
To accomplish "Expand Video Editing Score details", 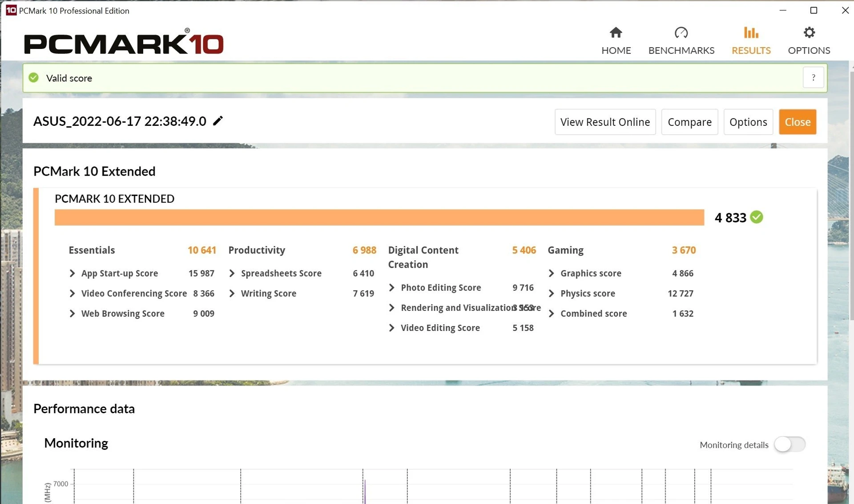I will (391, 327).
